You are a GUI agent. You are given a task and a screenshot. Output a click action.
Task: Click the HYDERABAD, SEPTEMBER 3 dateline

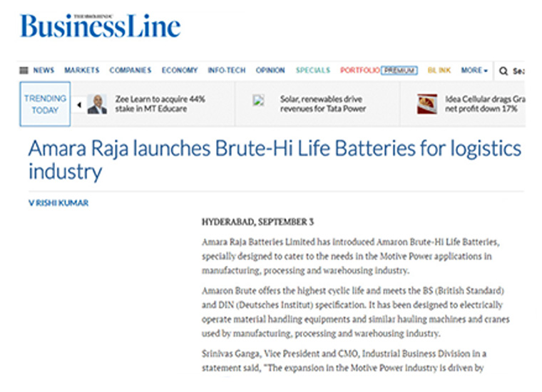tap(257, 222)
